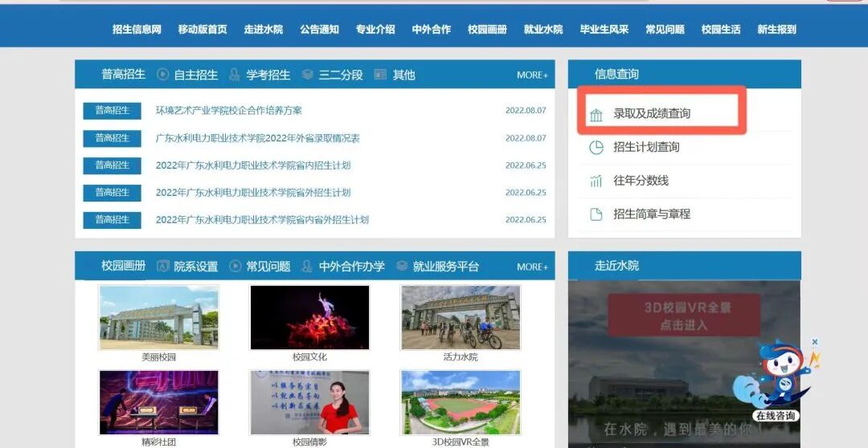Image resolution: width=868 pixels, height=448 pixels.
Task: Click 普高招生 tag on the 外省录取情况表 row
Action: (112, 138)
